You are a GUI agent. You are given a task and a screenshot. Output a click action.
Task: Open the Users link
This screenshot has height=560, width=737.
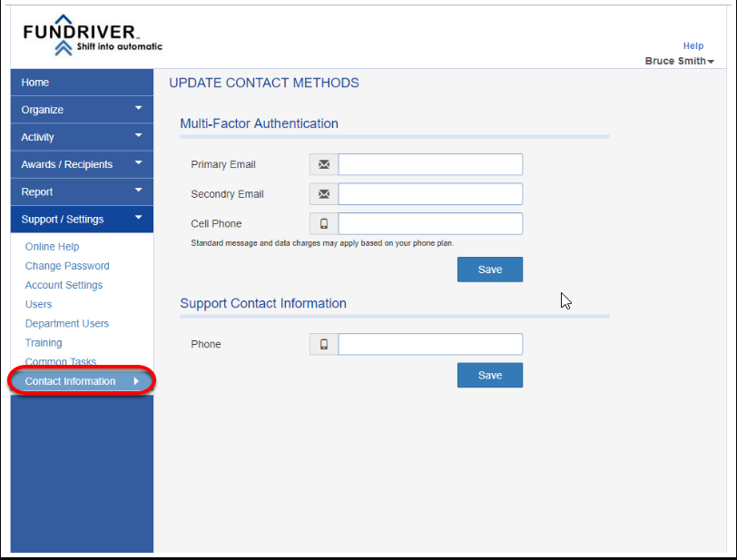pos(38,305)
